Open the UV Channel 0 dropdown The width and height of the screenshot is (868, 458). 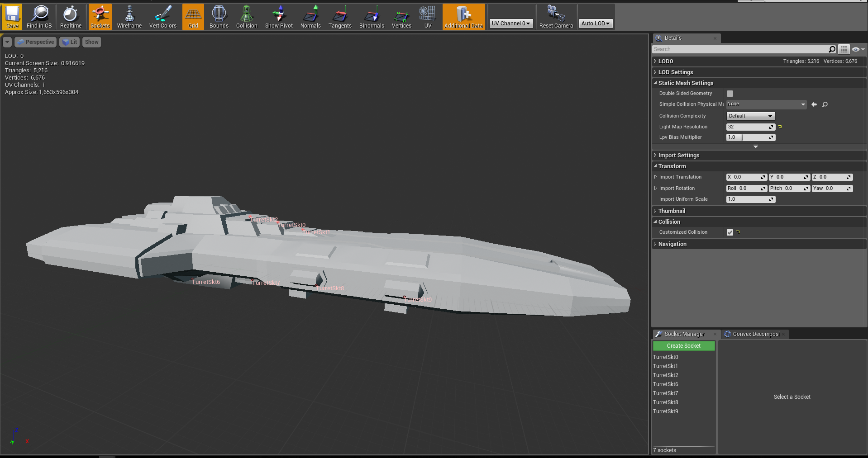pos(511,24)
